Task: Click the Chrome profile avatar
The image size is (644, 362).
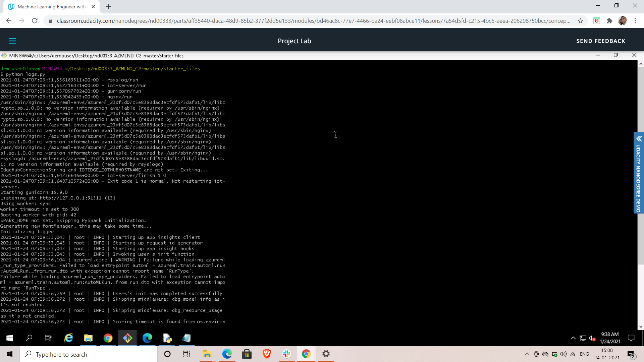Action: point(622,21)
